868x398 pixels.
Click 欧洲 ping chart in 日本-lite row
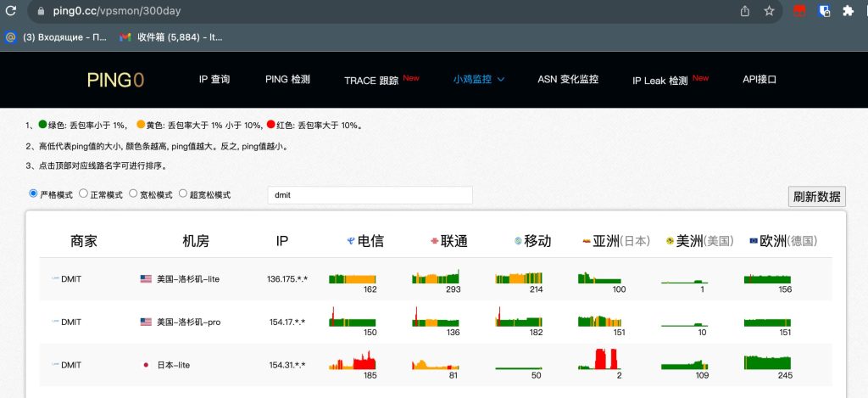tap(768, 362)
